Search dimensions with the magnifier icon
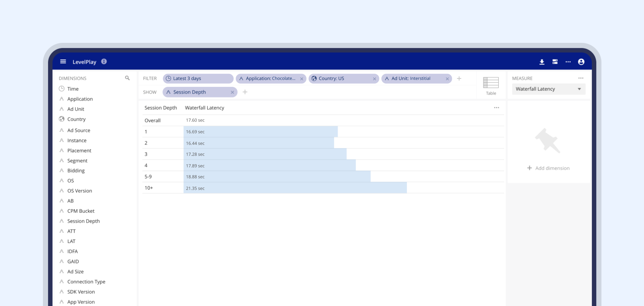 pos(127,78)
